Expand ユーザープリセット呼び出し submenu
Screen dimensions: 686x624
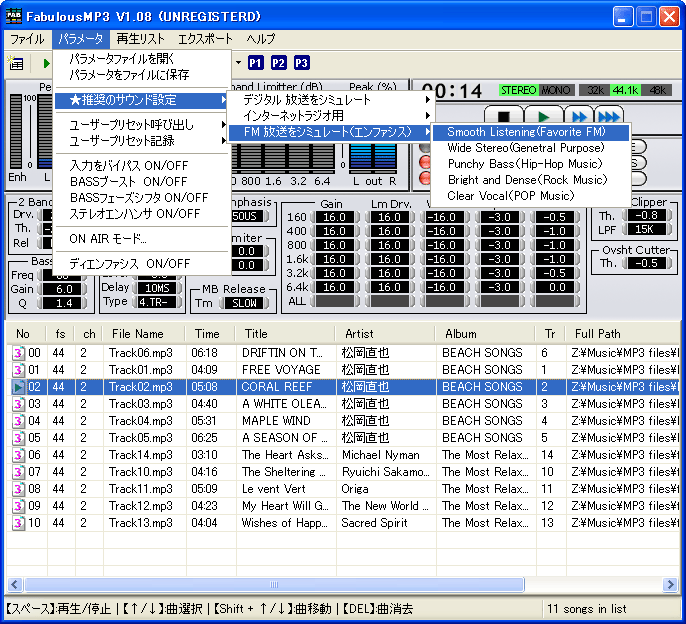click(x=142, y=125)
